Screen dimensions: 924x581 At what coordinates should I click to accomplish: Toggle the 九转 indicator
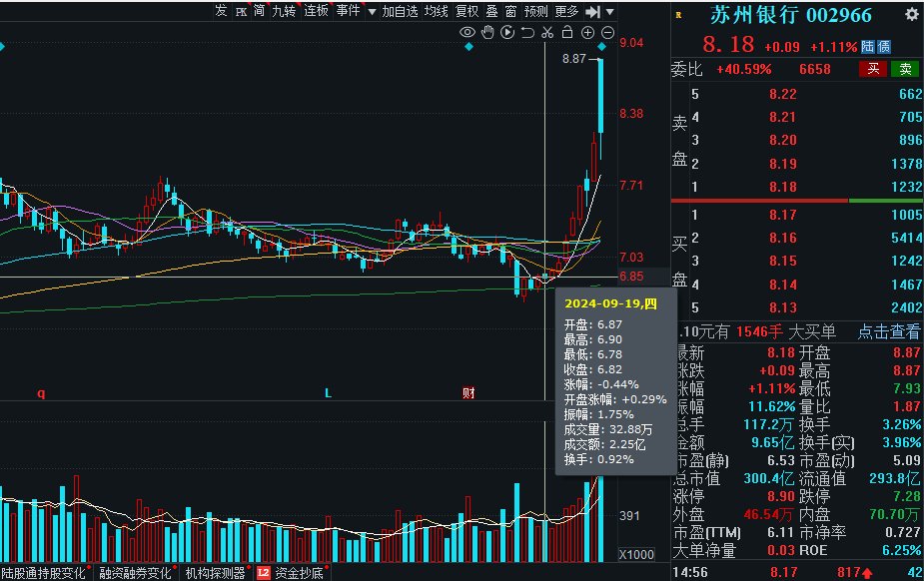point(284,11)
